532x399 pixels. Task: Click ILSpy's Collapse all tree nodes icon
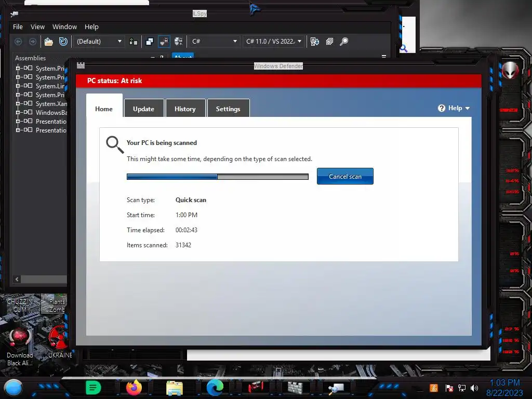click(329, 42)
